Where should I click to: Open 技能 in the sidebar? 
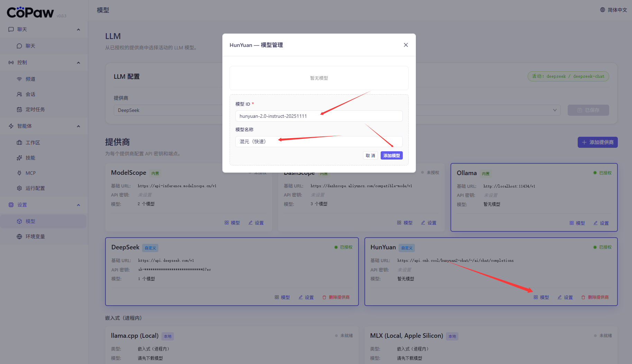click(x=30, y=158)
